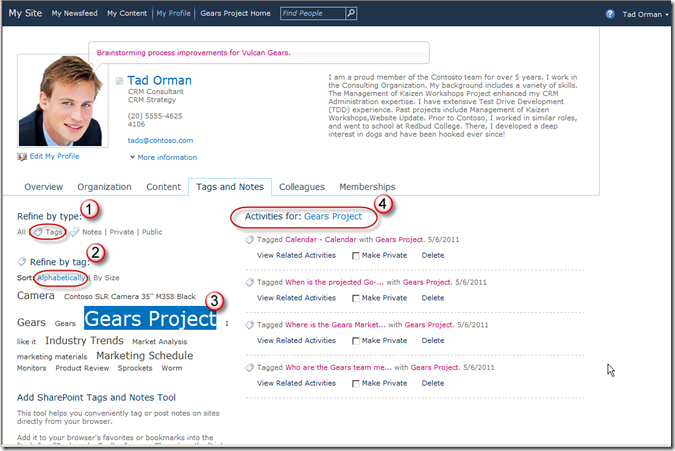The width and height of the screenshot is (675, 451).
Task: Select the Marketing Schedule tag
Action: (145, 355)
